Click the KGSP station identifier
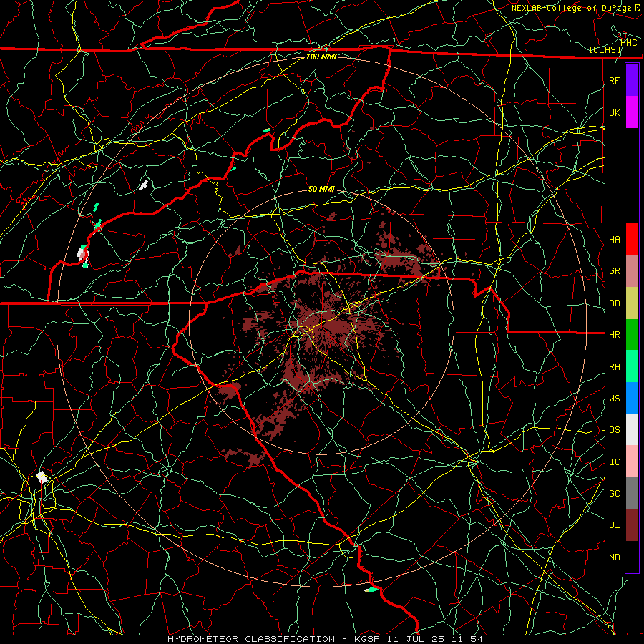This screenshot has width=644, height=644. click(367, 639)
